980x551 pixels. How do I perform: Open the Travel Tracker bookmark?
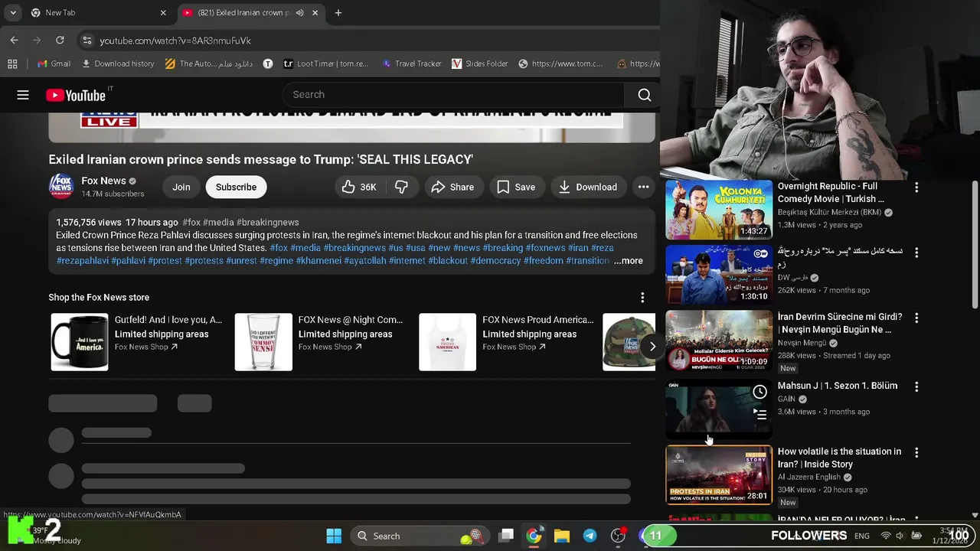click(411, 64)
